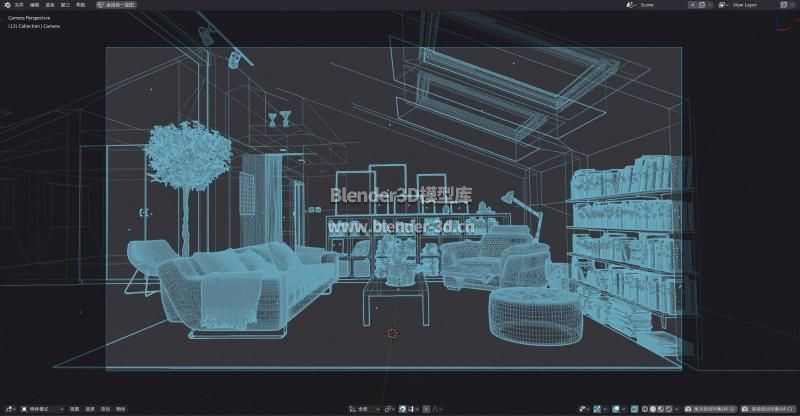Open the object mode dropdown
Image resolution: width=800 pixels, height=416 pixels.
42,409
